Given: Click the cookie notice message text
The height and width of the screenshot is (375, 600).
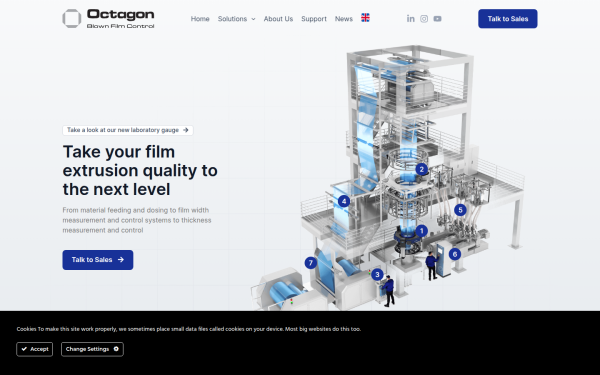Looking at the screenshot, I should click(x=189, y=329).
